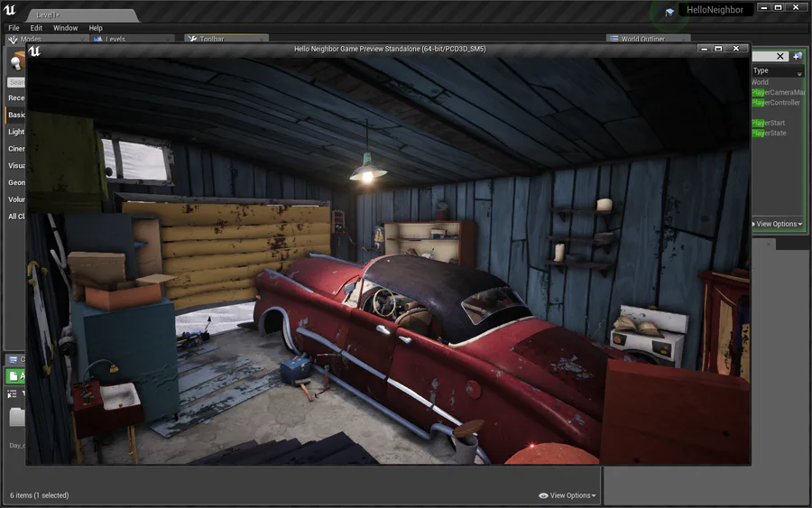Click the Modes panel icon

coord(13,39)
